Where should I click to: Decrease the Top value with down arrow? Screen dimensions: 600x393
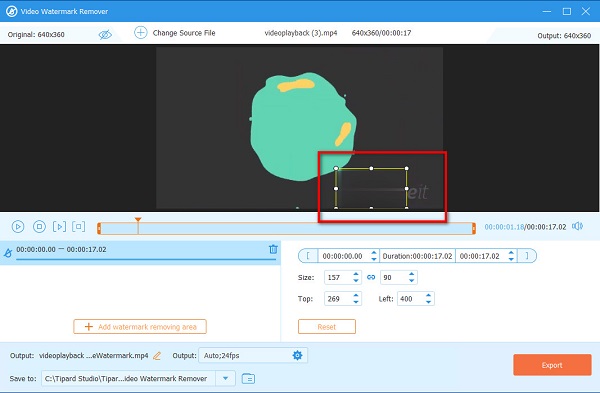click(356, 302)
